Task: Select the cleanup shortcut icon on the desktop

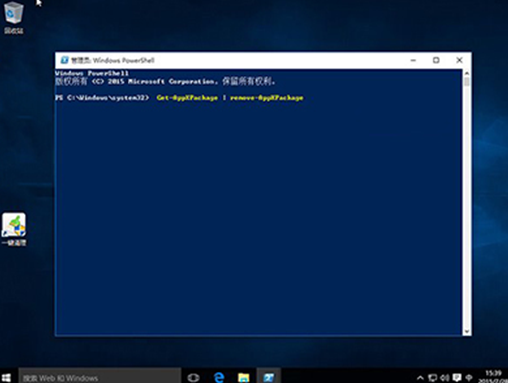Action: coord(14,229)
